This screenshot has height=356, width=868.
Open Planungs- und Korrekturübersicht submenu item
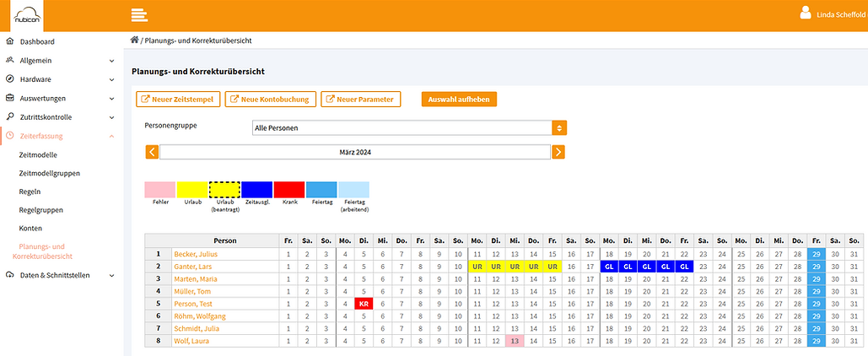coord(43,251)
